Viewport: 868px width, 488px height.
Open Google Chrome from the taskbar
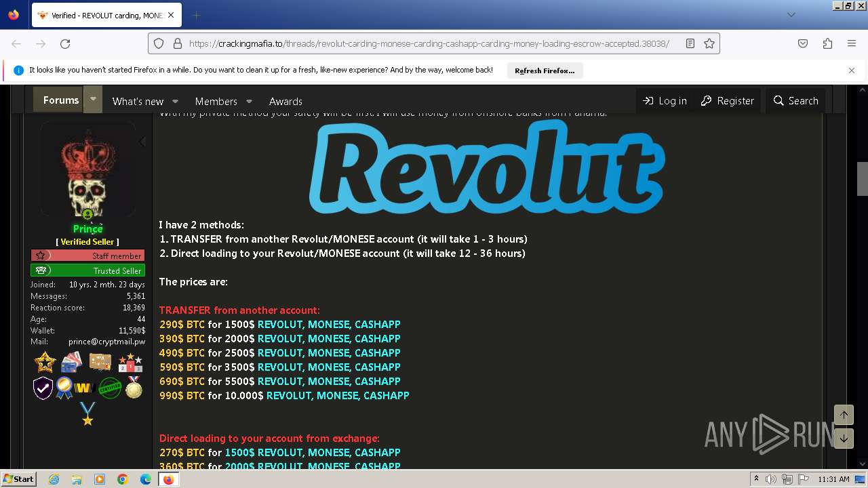123,479
